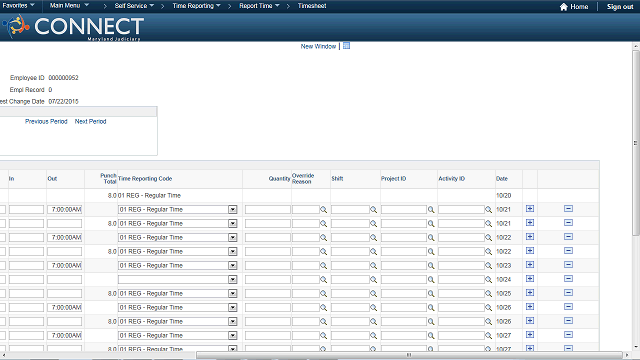Open Time Reporting Code dropdown on 10/21 row with 8.0 total
The width and height of the screenshot is (640, 360).
(232, 223)
